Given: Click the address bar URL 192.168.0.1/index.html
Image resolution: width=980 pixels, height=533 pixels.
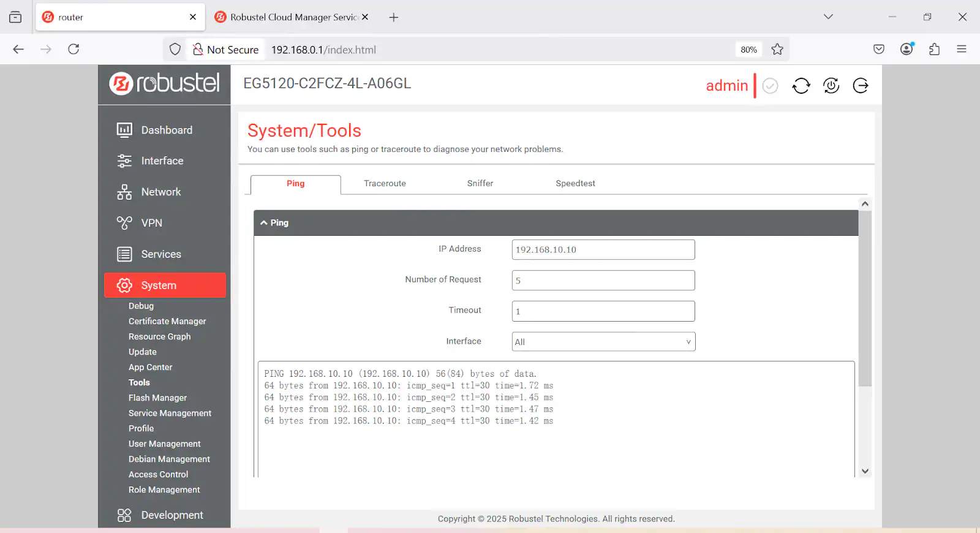Looking at the screenshot, I should [x=323, y=50].
